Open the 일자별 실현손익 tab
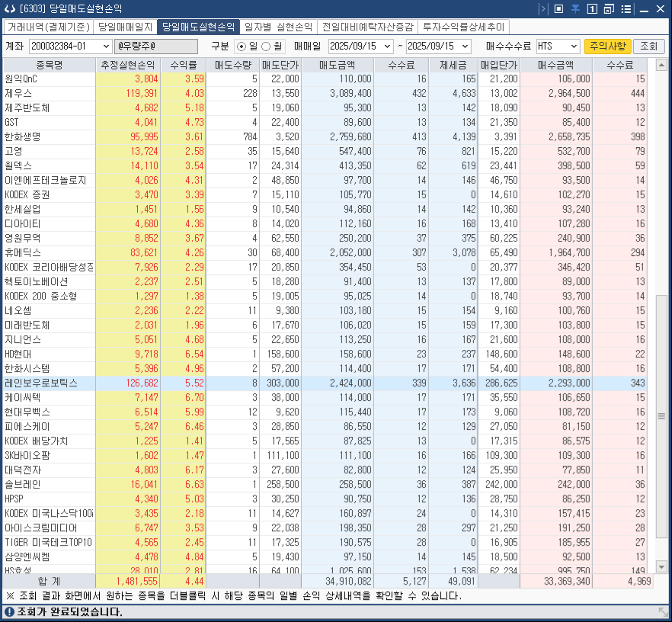The width and height of the screenshot is (672, 622). click(x=278, y=27)
